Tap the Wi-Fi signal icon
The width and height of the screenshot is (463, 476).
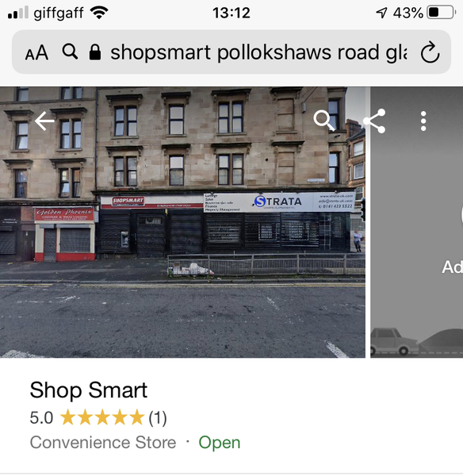[99, 13]
